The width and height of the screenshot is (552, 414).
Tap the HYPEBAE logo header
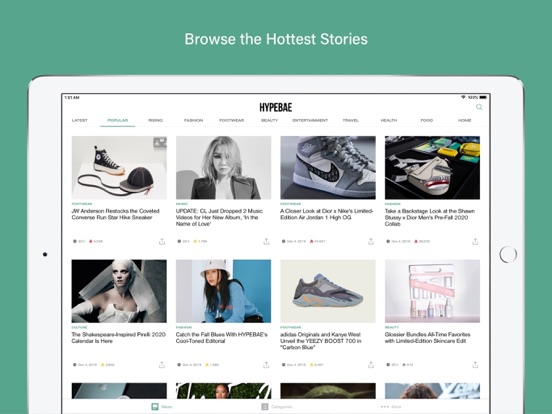point(276,107)
